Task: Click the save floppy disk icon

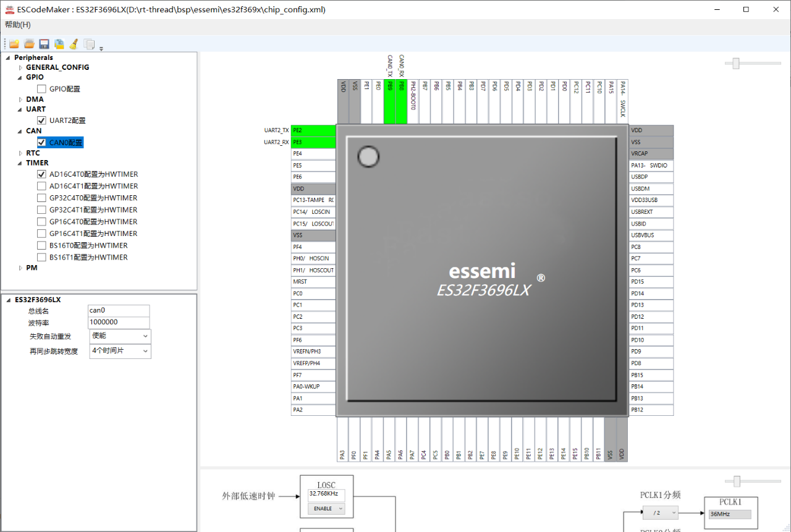Action: coord(44,44)
